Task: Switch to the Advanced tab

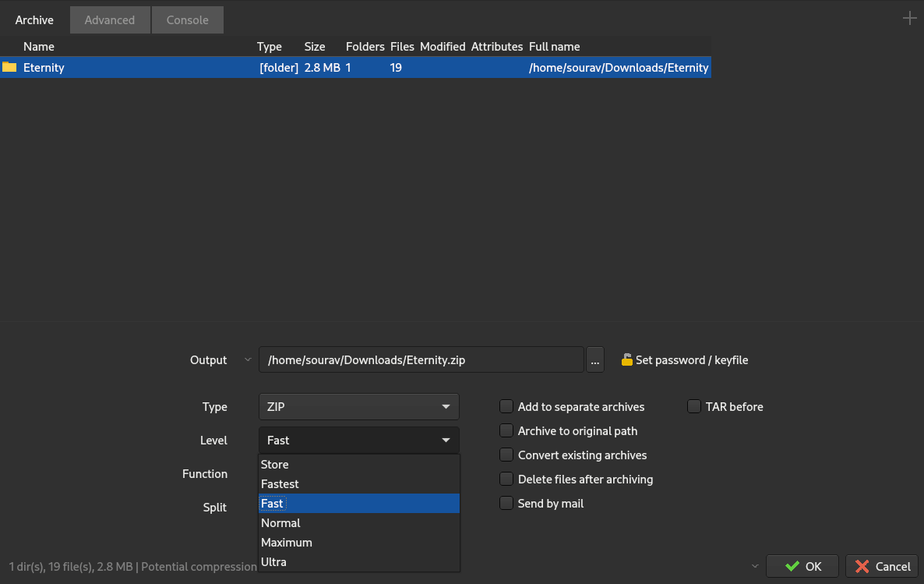Action: pos(109,20)
